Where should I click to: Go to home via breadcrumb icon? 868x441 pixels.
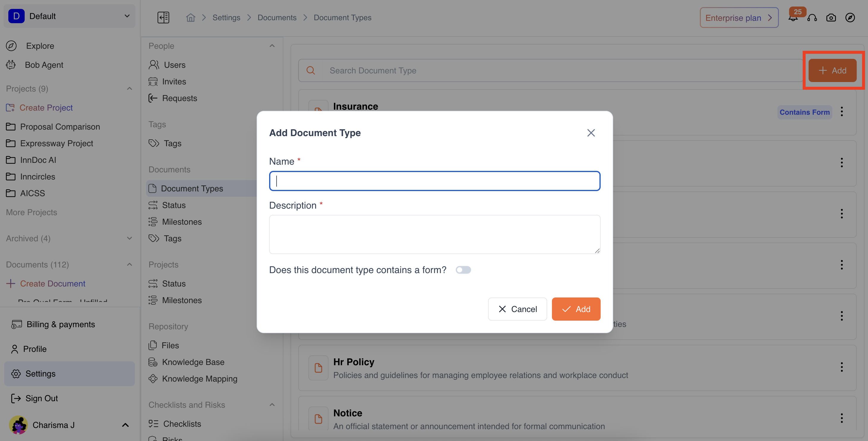coord(190,18)
